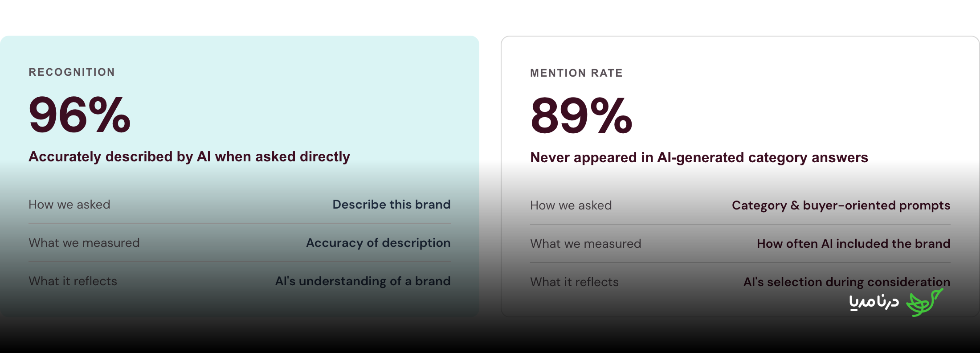This screenshot has height=353, width=980.
Task: Click the green bird logo icon
Action: point(924,302)
